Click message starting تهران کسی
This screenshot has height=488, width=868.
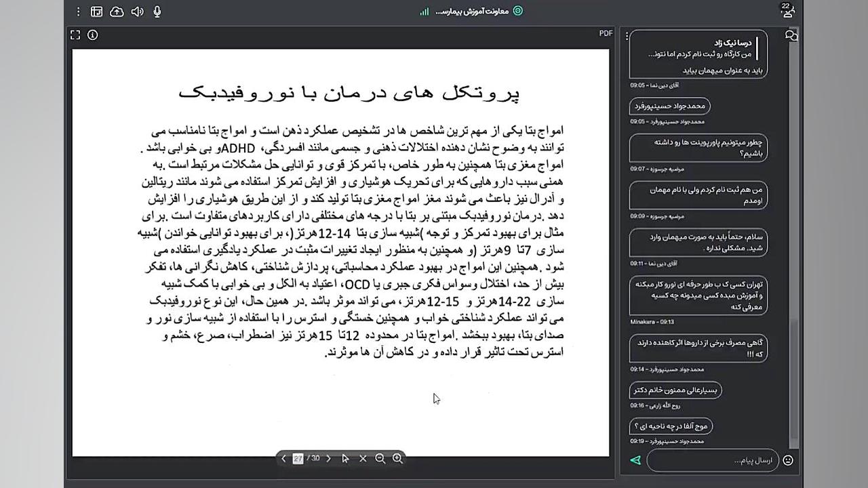click(x=698, y=296)
